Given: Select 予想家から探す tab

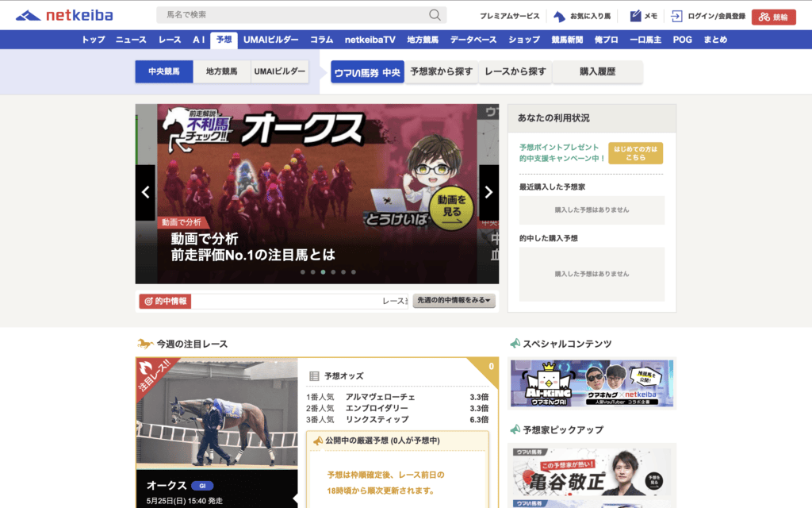Looking at the screenshot, I should 441,72.
